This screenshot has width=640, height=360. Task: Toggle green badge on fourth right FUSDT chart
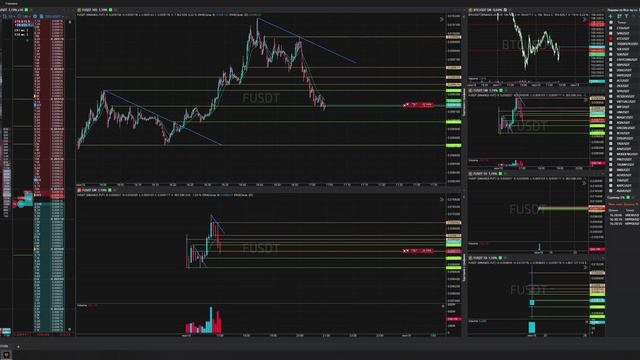pos(500,258)
